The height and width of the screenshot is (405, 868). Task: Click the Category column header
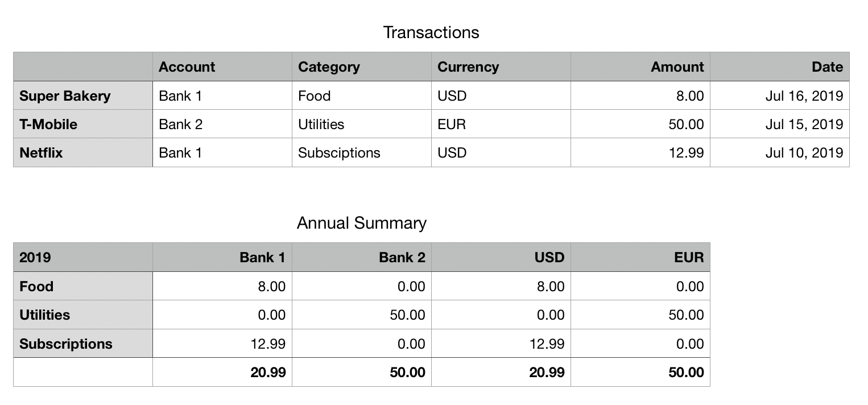(x=362, y=67)
